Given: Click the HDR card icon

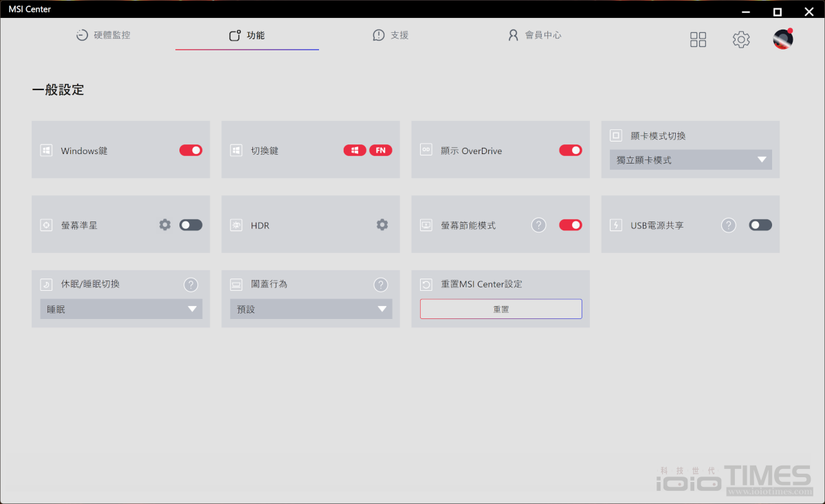Looking at the screenshot, I should coord(236,225).
